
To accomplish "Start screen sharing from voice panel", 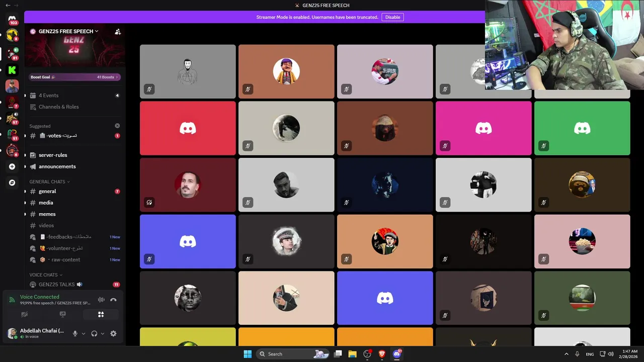I will 62,314.
